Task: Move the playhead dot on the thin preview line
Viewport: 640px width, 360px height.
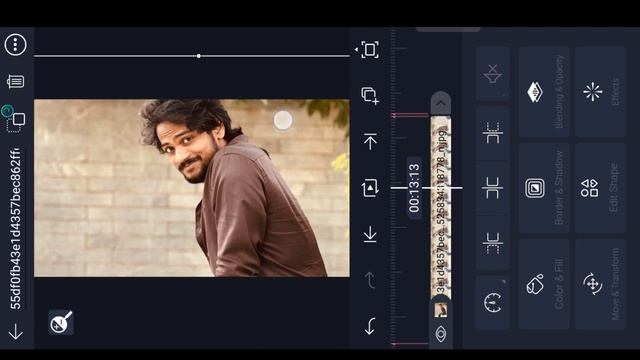Action: 198,56
